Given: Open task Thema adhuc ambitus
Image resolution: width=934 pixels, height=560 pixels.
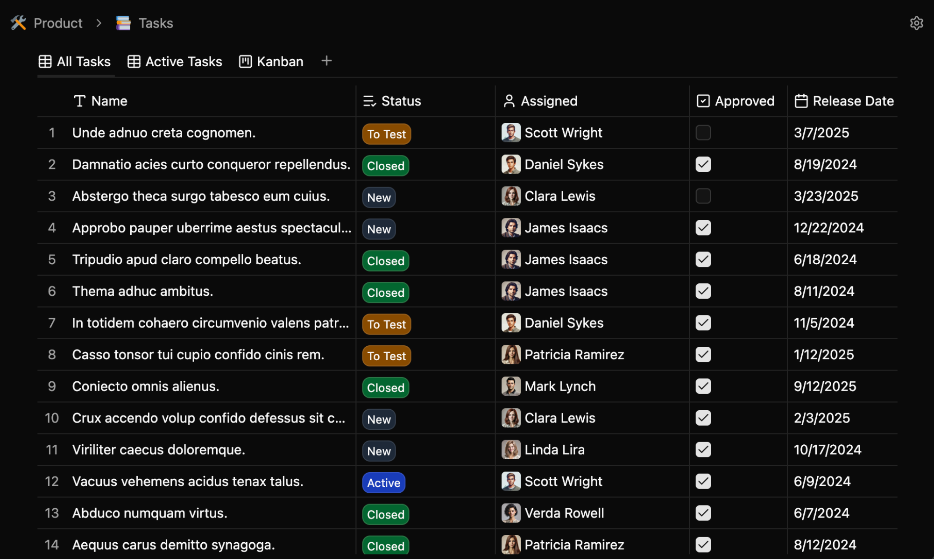Looking at the screenshot, I should (142, 291).
